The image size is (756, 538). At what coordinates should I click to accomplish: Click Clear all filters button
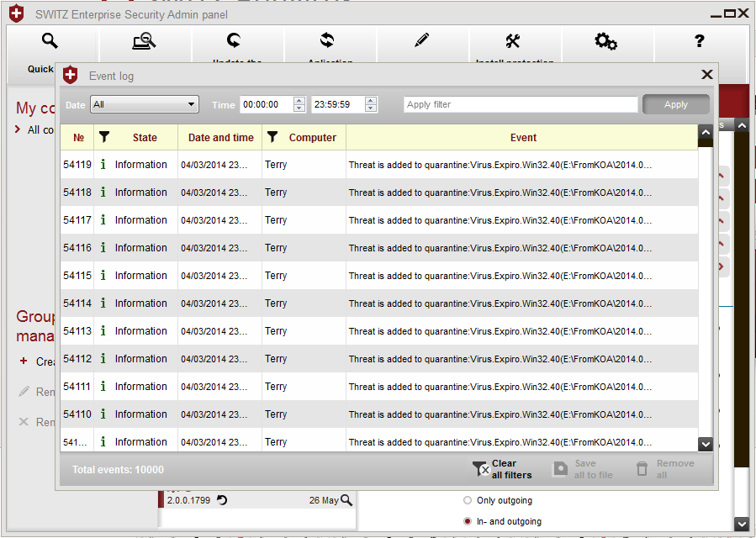pos(503,469)
